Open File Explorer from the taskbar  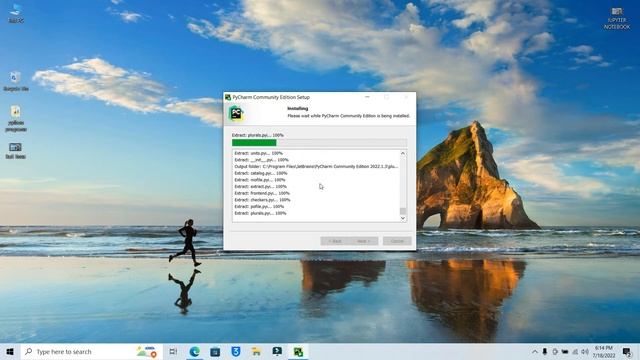(x=256, y=351)
